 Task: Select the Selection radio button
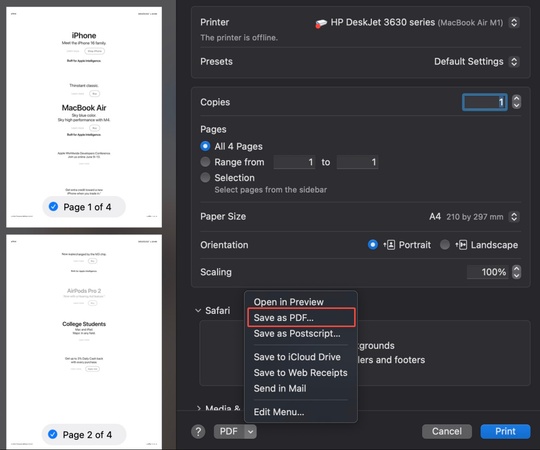pyautogui.click(x=205, y=178)
